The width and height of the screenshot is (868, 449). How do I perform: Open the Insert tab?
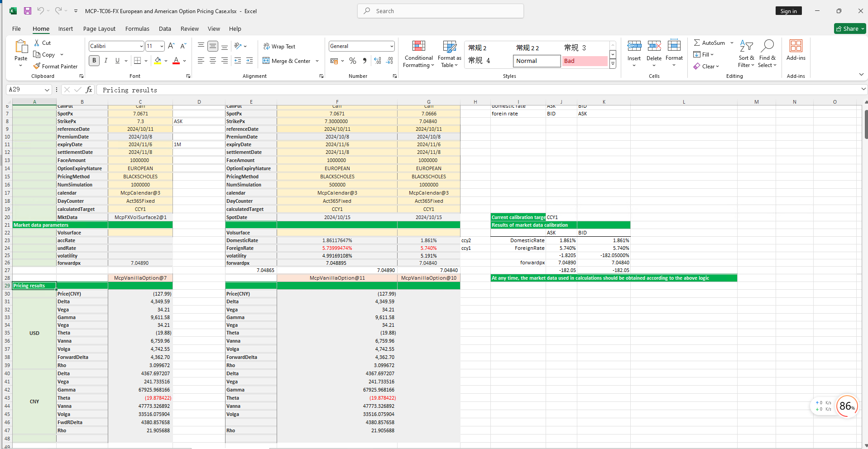coord(66,29)
